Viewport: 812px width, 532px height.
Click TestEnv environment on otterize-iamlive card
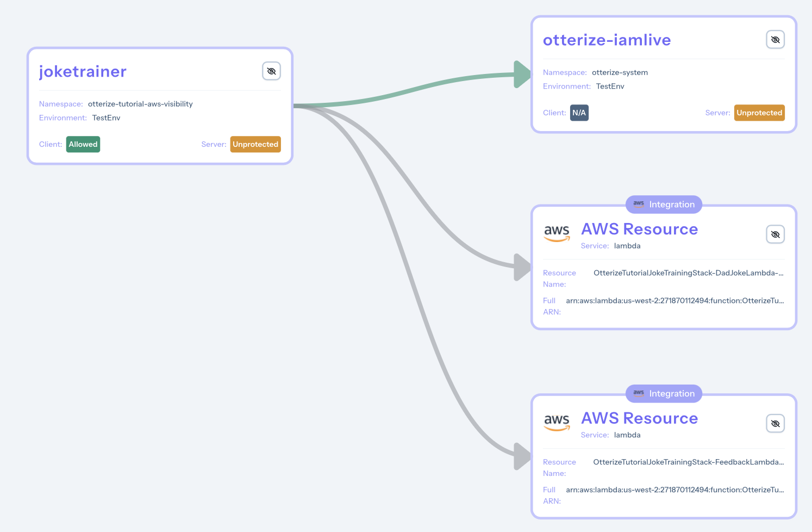(610, 86)
